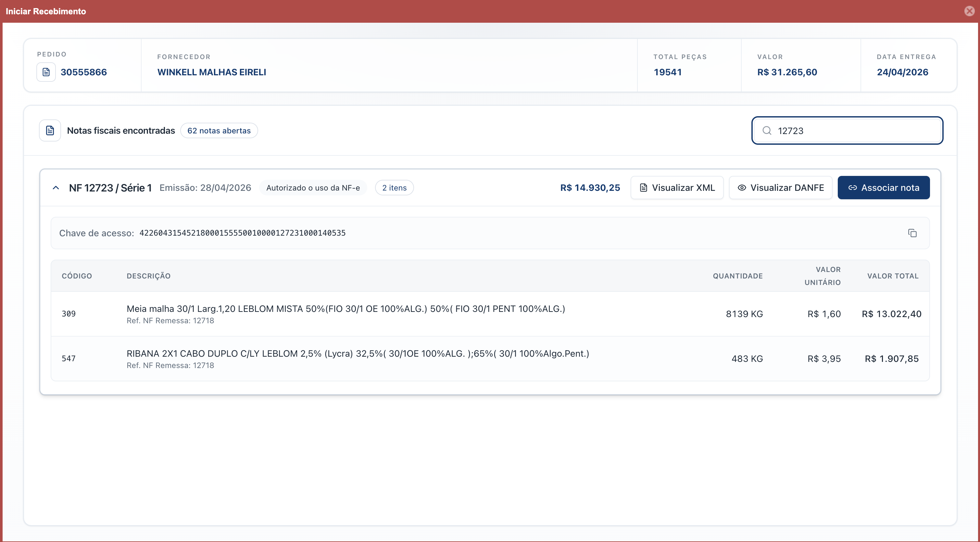Click the Notas fiscais document icon
Image resolution: width=980 pixels, height=542 pixels.
(50, 130)
